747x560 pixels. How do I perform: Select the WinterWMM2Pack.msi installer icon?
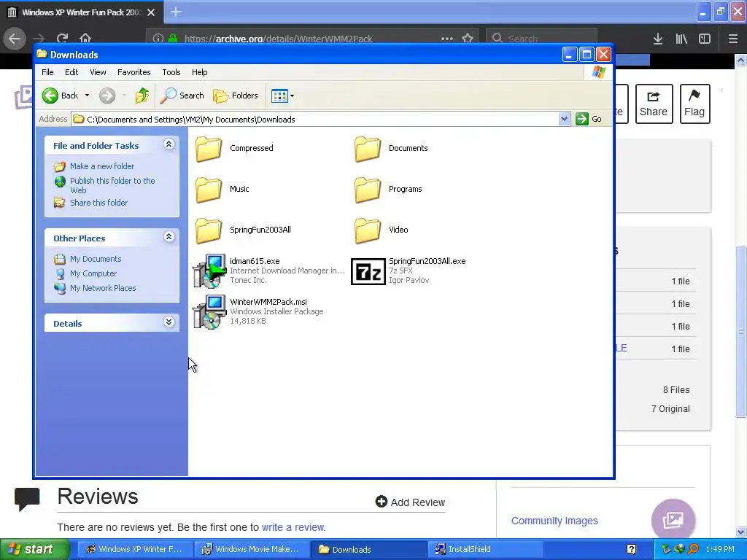209,312
